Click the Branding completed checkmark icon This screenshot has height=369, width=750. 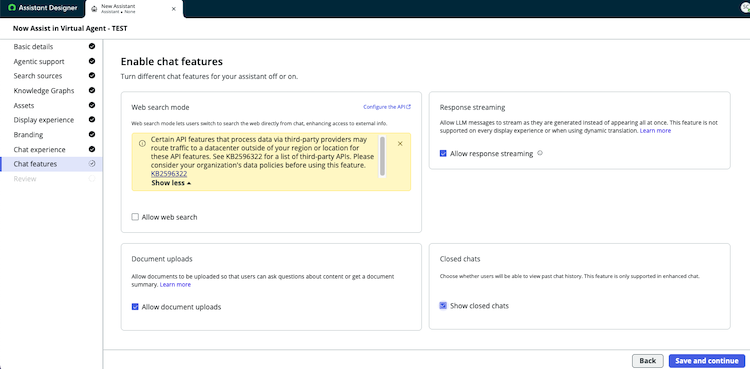coord(92,134)
